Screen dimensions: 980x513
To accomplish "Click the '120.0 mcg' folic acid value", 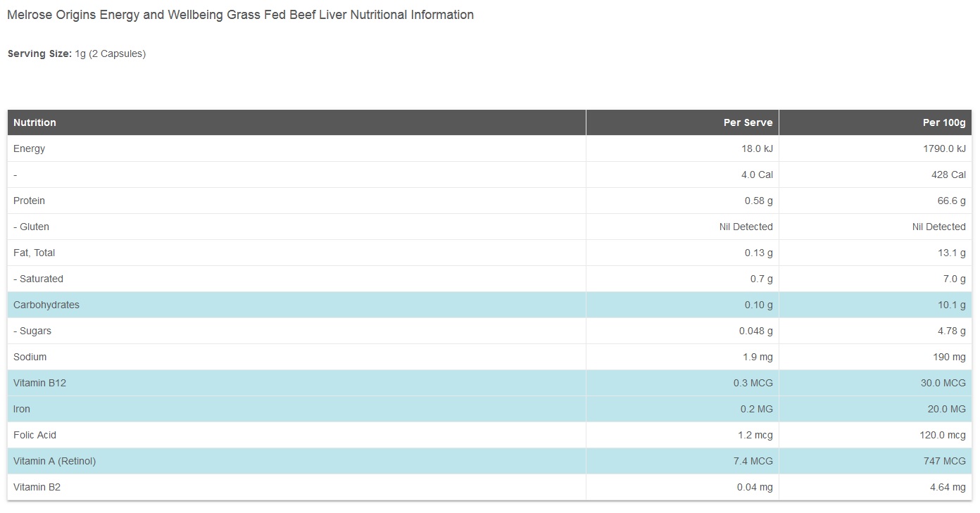I will (x=943, y=435).
